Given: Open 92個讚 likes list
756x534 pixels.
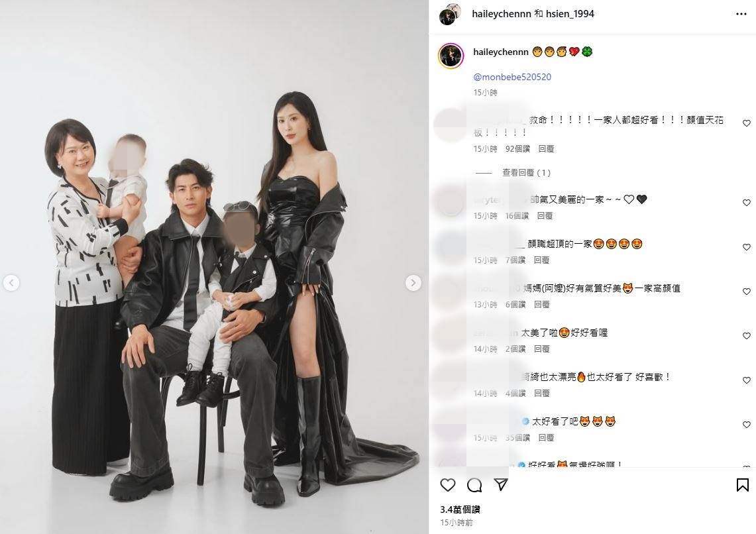Looking at the screenshot, I should coord(517,149).
